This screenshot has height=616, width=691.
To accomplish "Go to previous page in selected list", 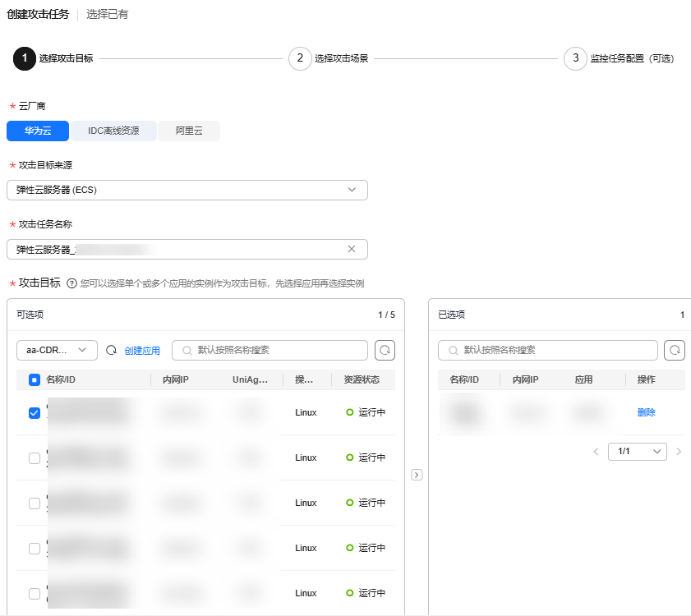I will point(597,452).
